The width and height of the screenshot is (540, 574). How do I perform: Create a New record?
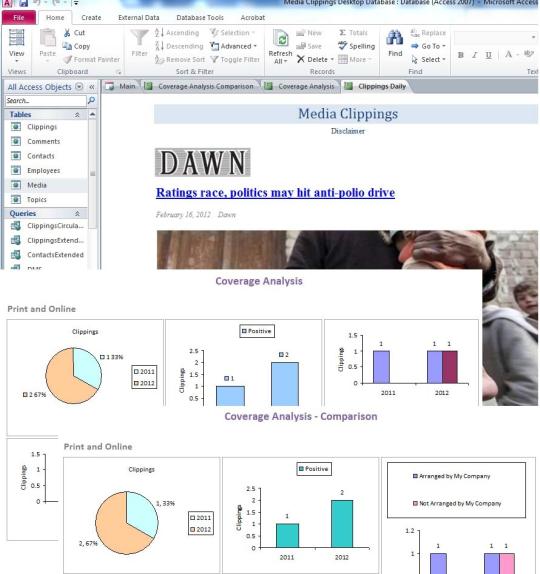(309, 33)
